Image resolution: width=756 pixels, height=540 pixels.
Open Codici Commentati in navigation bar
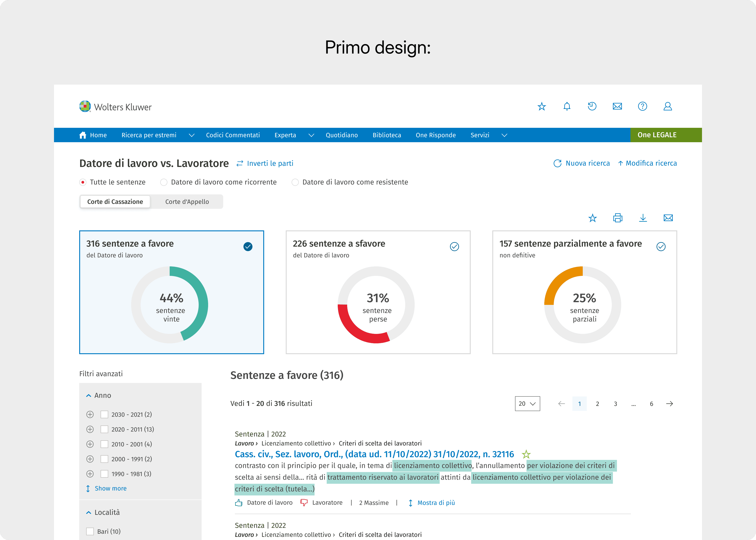tap(233, 135)
